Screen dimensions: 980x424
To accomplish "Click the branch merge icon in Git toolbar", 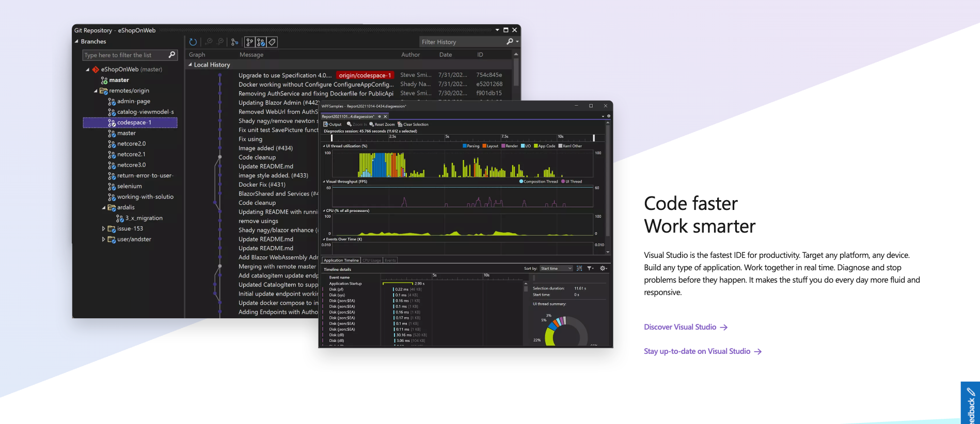I will [x=235, y=42].
